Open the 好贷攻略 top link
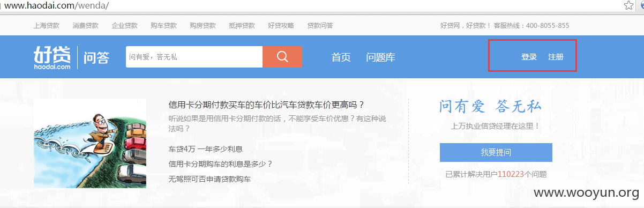 point(281,25)
